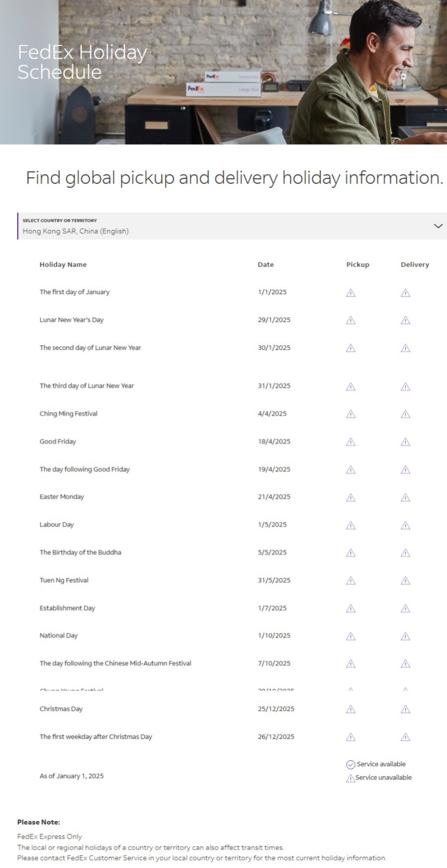Click the National Day holiday name
Screen dimensions: 447x868
pos(59,636)
